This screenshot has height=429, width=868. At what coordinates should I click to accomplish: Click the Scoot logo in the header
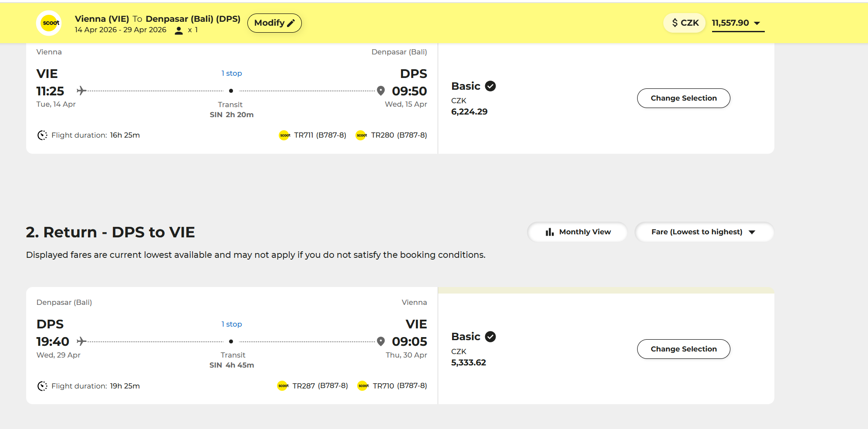click(x=50, y=23)
